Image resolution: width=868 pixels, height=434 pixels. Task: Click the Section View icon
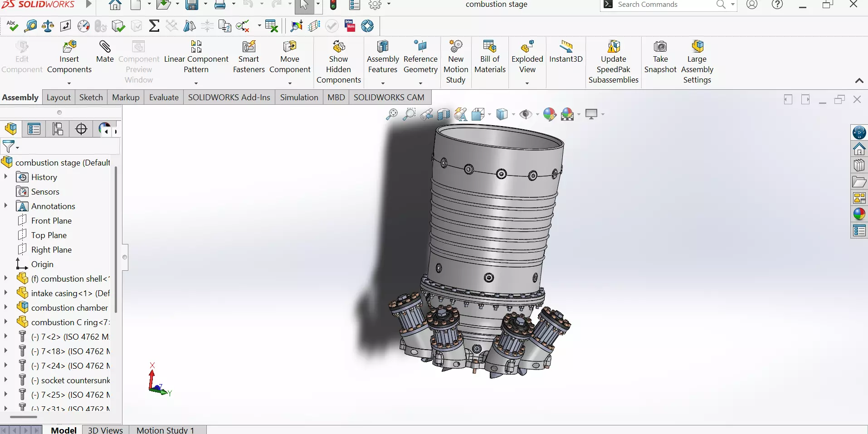pos(444,114)
